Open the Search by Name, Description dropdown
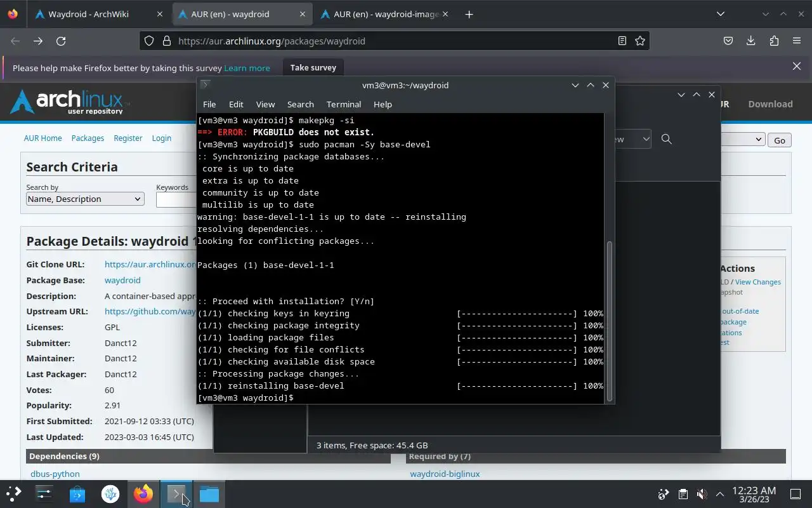The height and width of the screenshot is (508, 812). pyautogui.click(x=85, y=199)
